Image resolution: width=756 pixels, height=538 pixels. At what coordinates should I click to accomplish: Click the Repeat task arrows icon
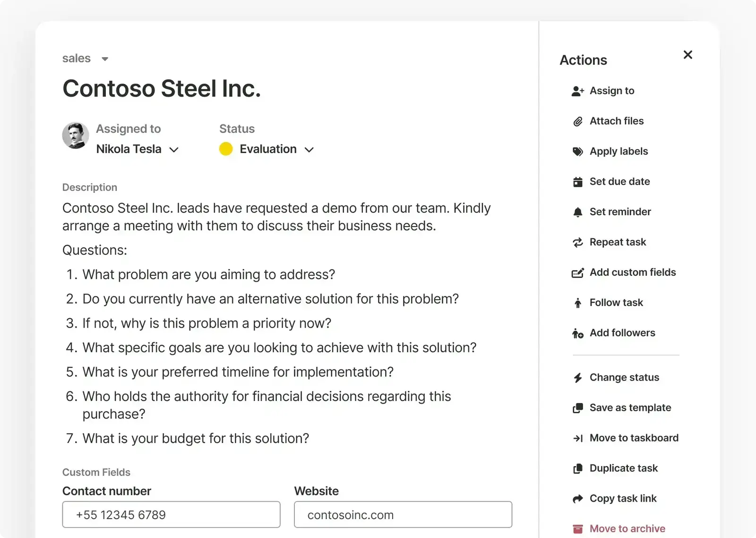577,243
